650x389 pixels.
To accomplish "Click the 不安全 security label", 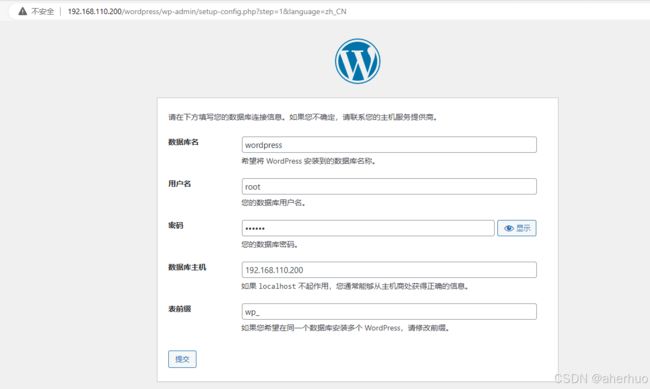I will click(x=43, y=12).
